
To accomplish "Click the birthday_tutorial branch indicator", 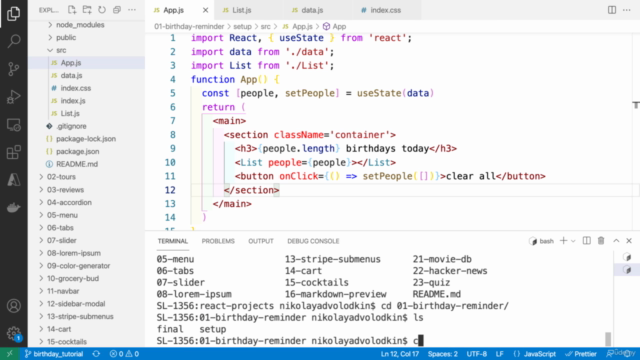I will click(54, 354).
